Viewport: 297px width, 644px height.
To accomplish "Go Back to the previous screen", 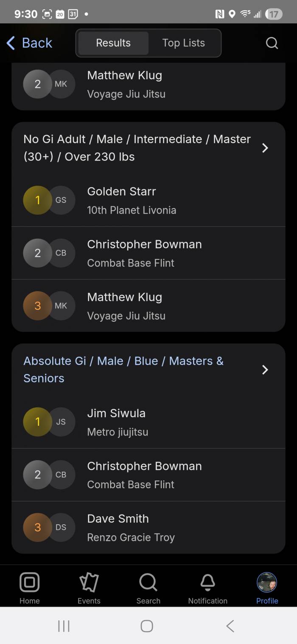I will point(29,43).
